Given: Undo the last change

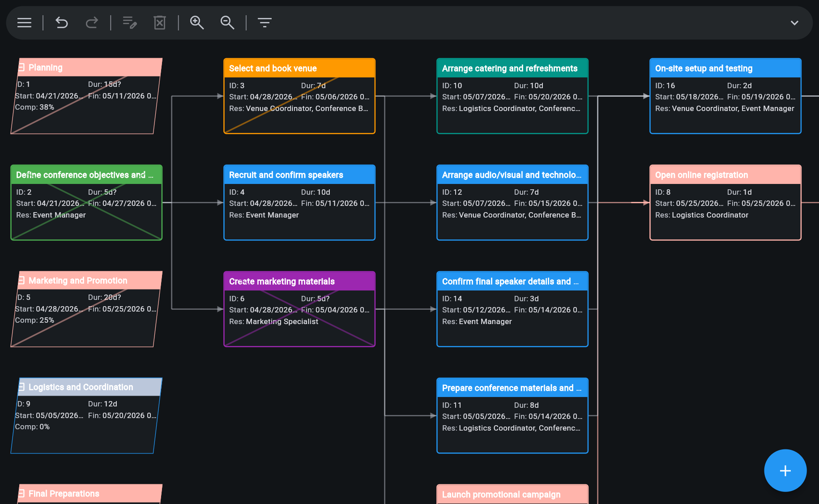Looking at the screenshot, I should (61, 22).
